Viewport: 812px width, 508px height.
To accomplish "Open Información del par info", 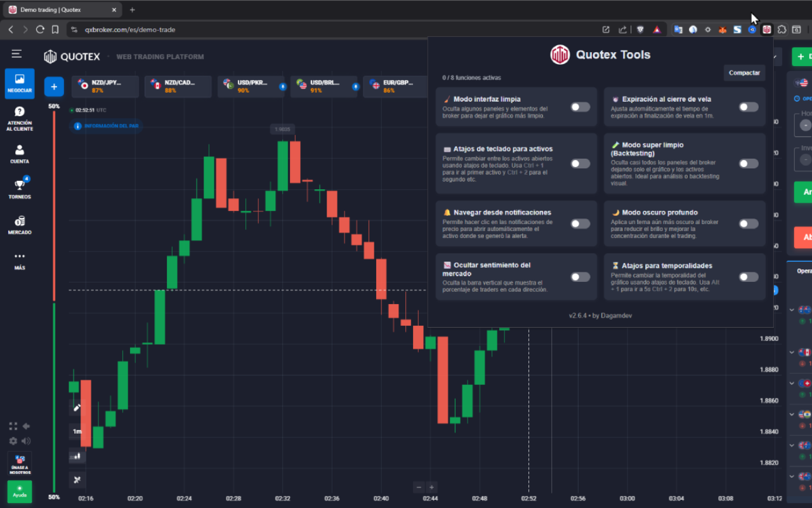I will click(x=107, y=126).
